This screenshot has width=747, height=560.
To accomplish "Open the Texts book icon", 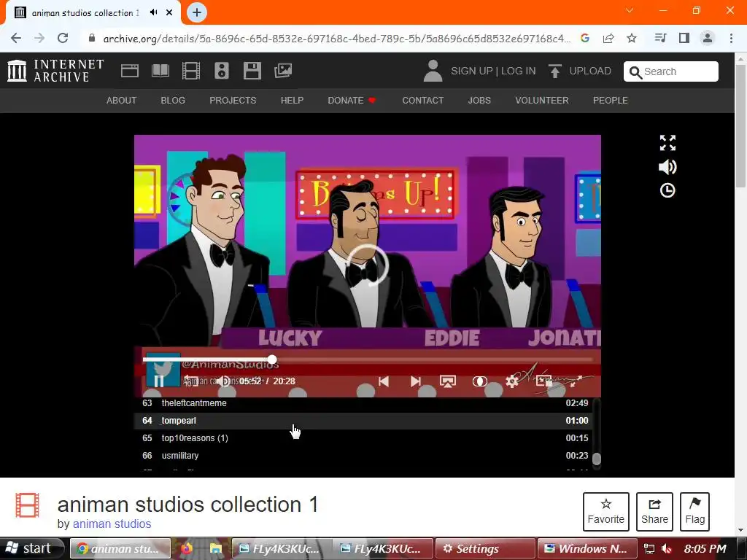I will click(x=160, y=71).
